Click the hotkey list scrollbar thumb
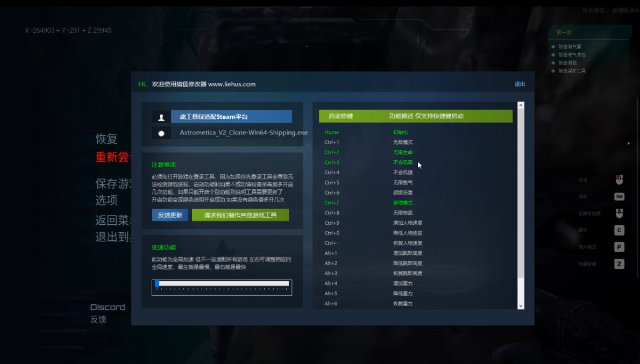The height and width of the screenshot is (364, 640). [521, 193]
